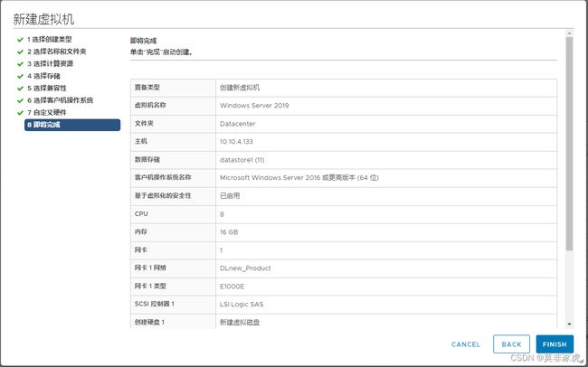Click the scrollbar up arrow
The height and width of the screenshot is (367, 588).
(x=569, y=33)
